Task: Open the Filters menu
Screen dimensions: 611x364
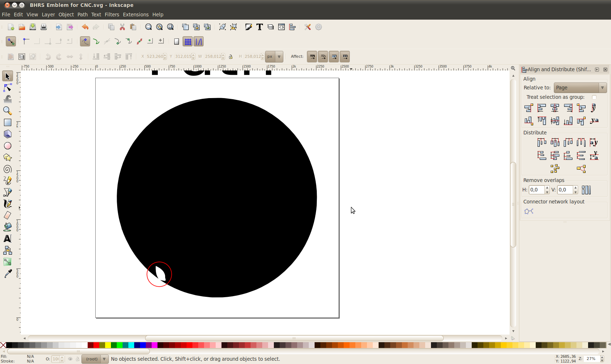Action: [112, 15]
